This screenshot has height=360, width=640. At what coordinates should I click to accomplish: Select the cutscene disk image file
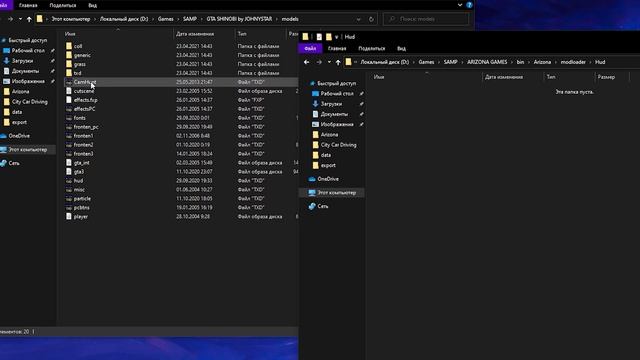click(x=84, y=91)
